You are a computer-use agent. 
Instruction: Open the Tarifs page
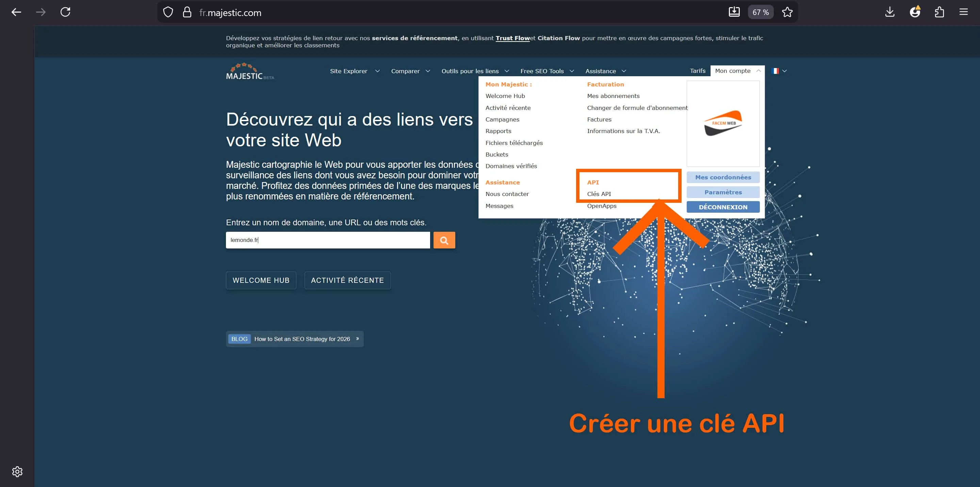[x=697, y=71]
